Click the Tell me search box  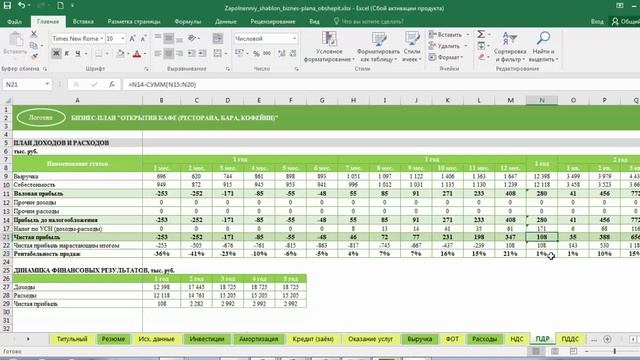coord(369,22)
